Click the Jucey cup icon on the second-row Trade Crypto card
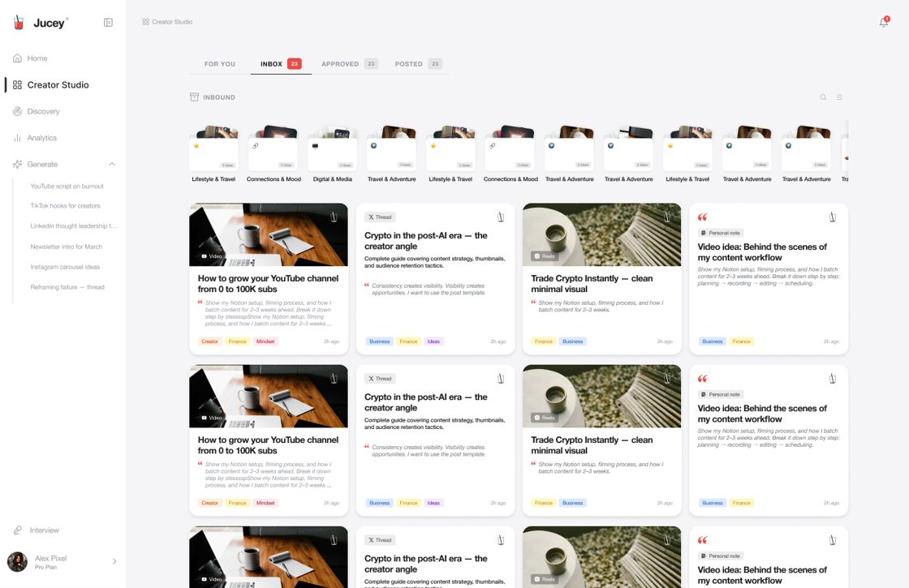Viewport: 909px width, 588px height. click(x=667, y=379)
